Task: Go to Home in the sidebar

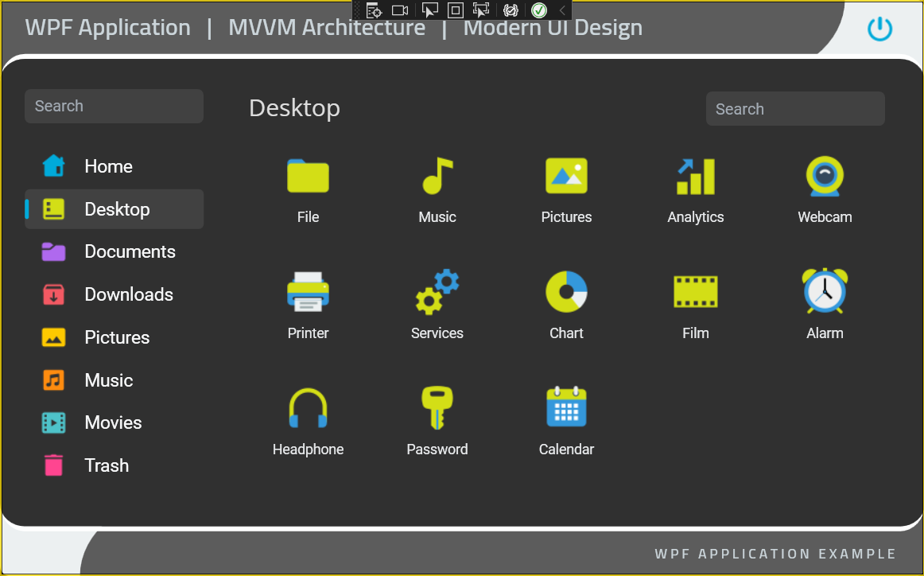Action: (x=115, y=166)
